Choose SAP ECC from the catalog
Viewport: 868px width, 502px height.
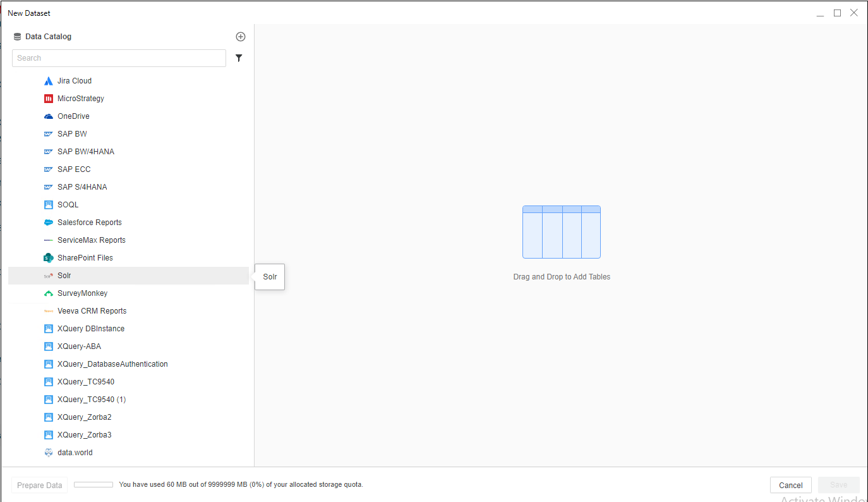[x=128, y=169]
